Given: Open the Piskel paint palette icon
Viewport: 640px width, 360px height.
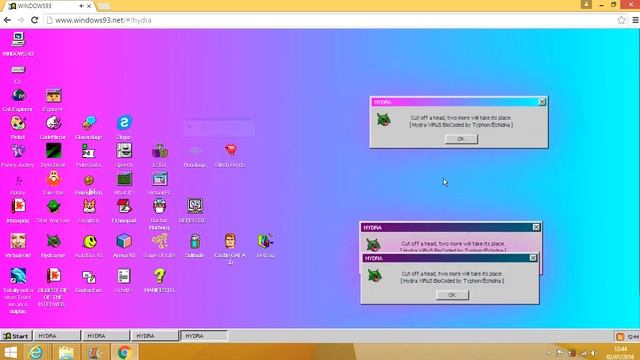Looking at the screenshot, I should [x=18, y=123].
